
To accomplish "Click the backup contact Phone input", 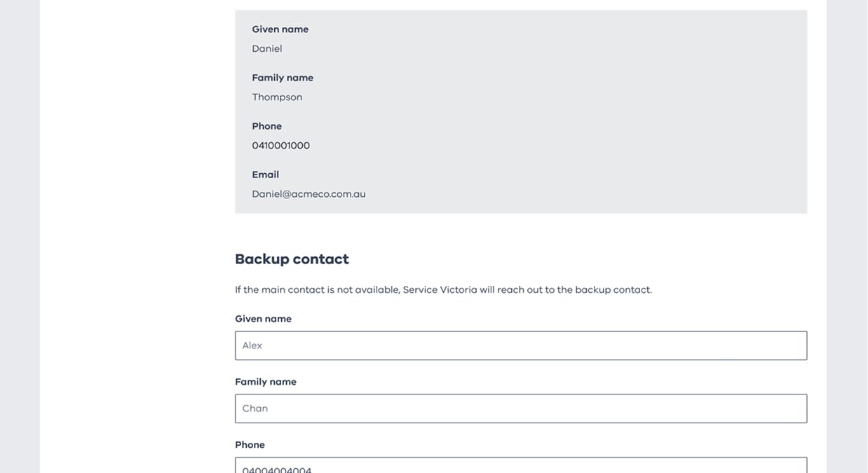I will 520,466.
